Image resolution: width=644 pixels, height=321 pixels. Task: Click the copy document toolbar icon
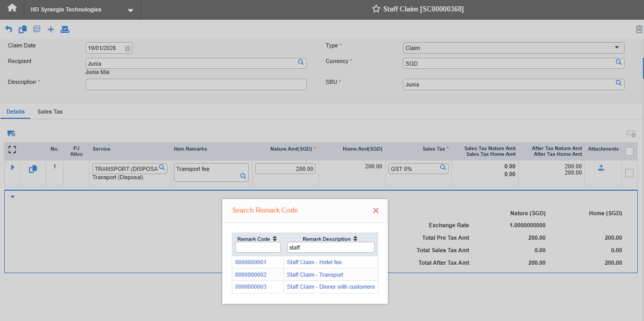[22, 29]
